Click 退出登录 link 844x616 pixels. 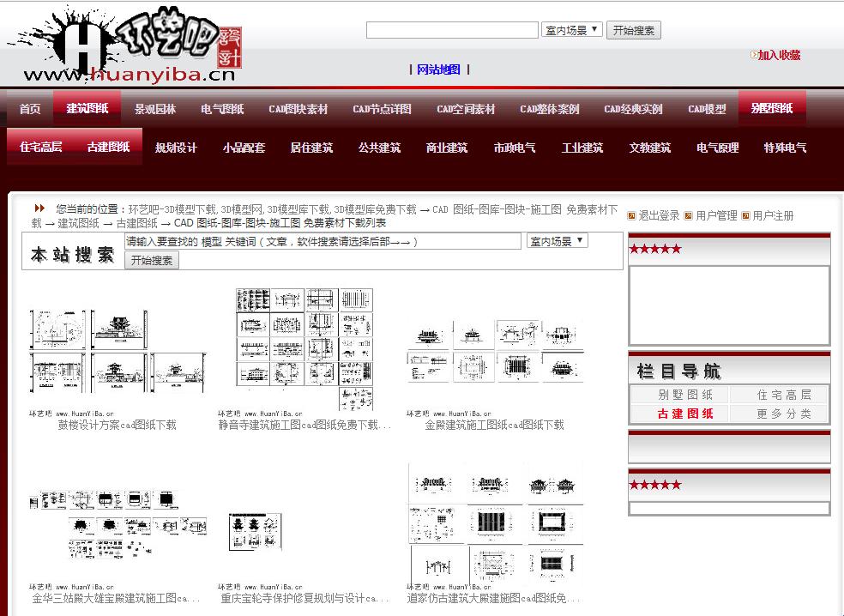click(x=659, y=216)
